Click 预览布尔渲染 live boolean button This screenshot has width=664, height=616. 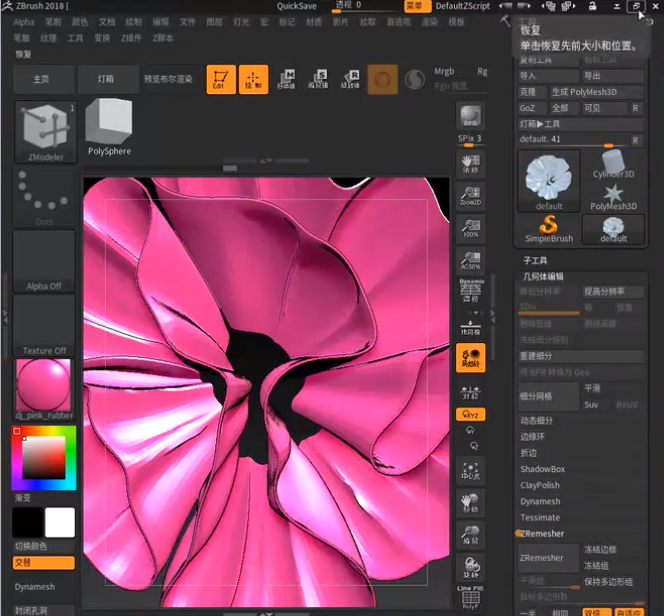click(168, 79)
